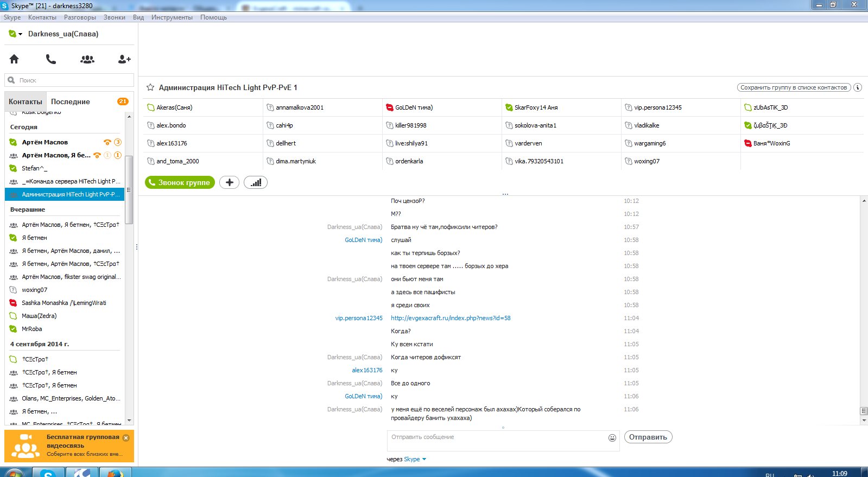Click the unread badge 3 beside Артём Маслов

point(117,142)
